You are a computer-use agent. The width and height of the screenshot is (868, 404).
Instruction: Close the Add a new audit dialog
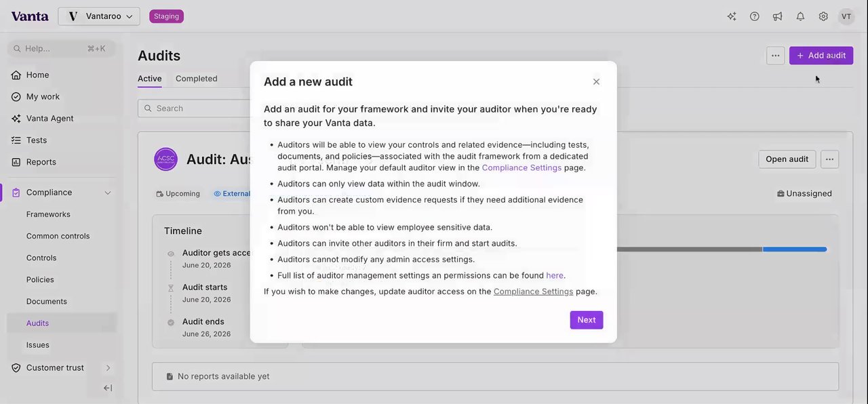[596, 82]
